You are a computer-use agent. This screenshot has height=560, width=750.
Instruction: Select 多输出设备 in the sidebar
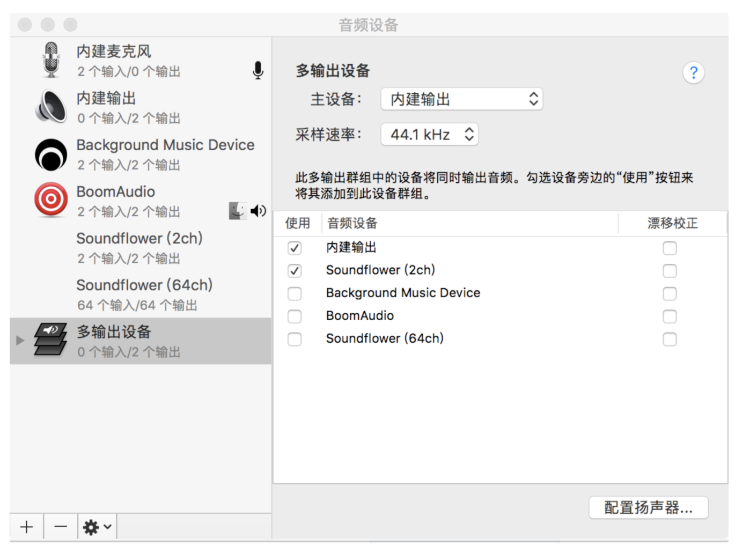coord(141,341)
